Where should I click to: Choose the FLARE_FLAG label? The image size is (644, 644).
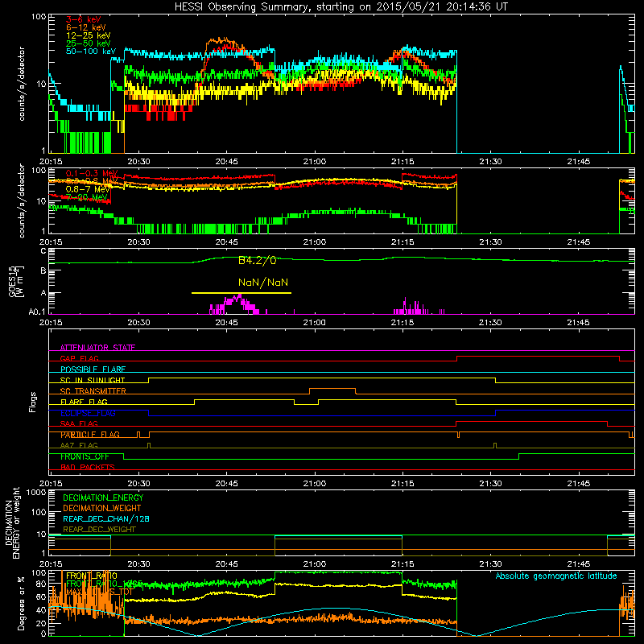[x=84, y=402]
